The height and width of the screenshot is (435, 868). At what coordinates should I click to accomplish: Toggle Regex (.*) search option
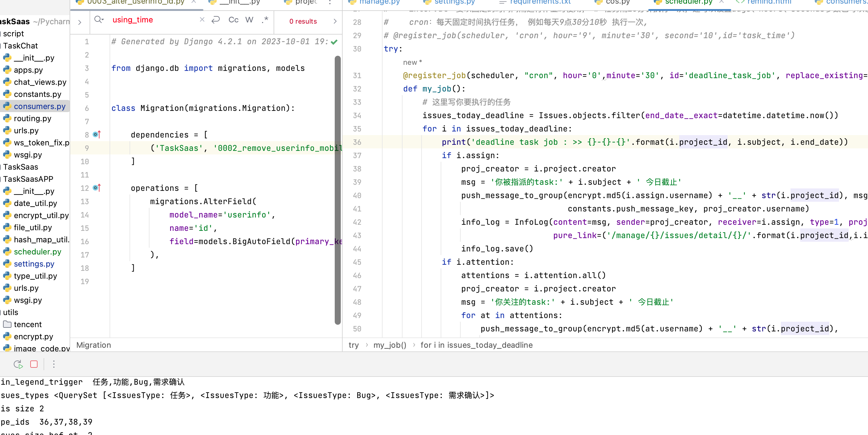265,20
